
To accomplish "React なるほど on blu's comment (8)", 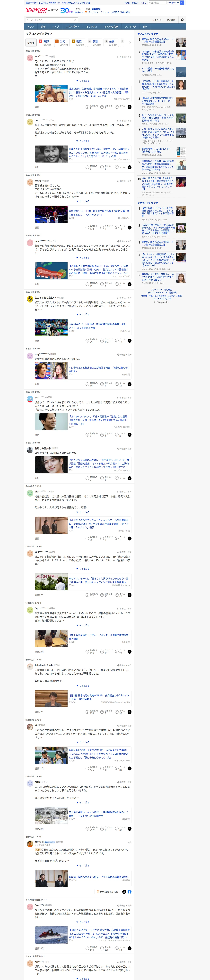I will pos(107,538).
